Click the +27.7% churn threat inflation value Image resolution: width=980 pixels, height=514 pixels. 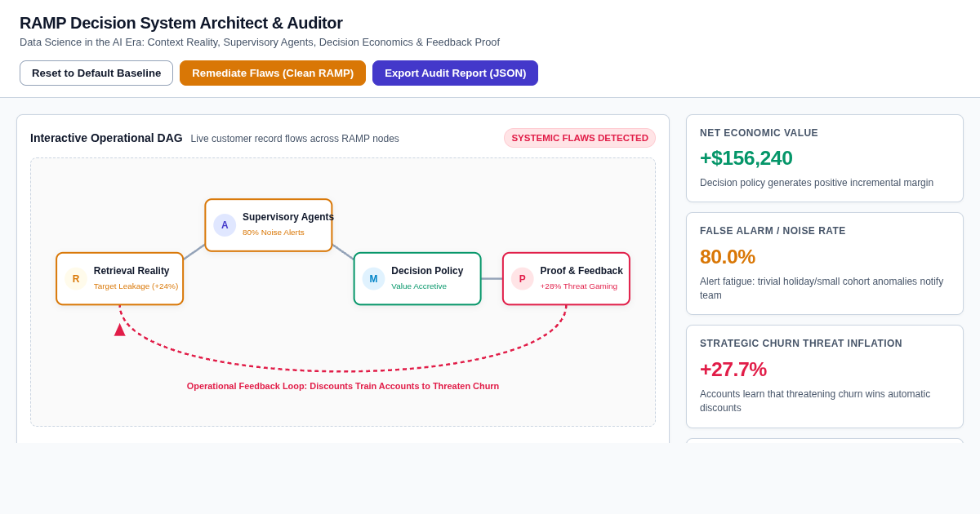733,370
